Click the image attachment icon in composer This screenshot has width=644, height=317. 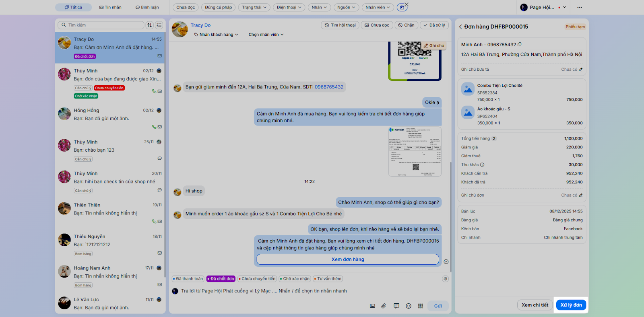pos(372,306)
